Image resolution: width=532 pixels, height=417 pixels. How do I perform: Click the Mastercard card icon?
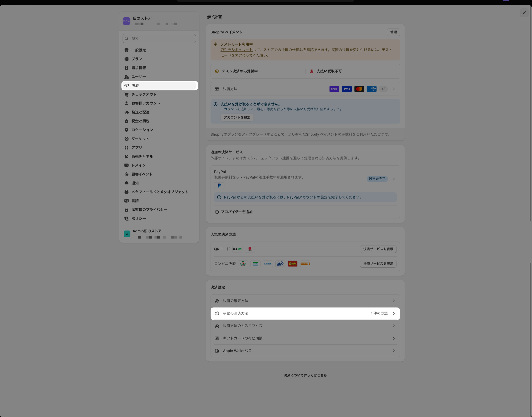click(359, 89)
